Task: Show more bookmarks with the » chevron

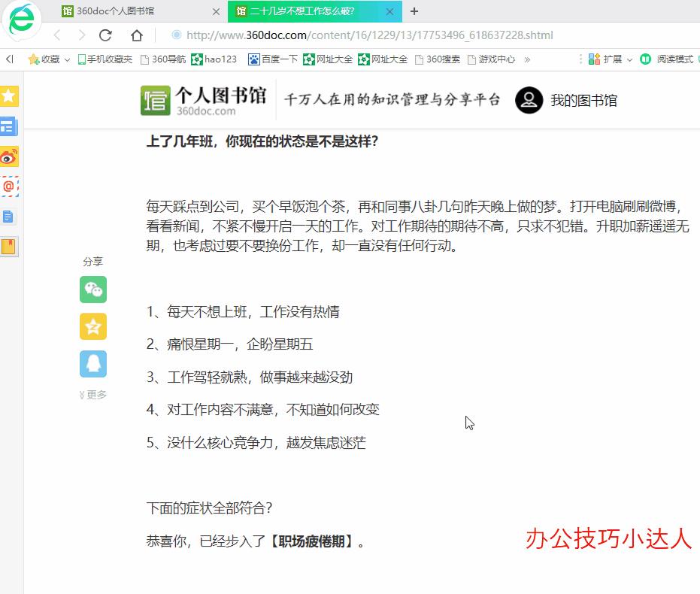Action: coord(527,59)
